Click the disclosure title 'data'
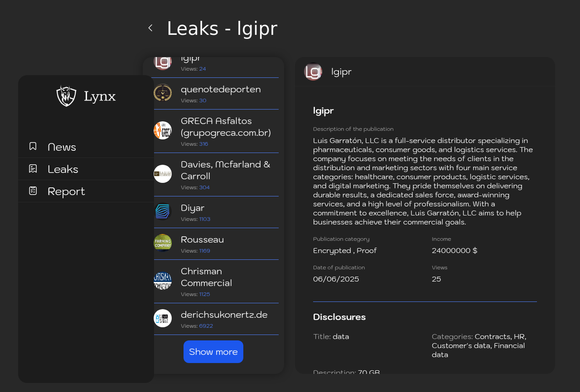The width and height of the screenshot is (580, 392). pyautogui.click(x=341, y=336)
